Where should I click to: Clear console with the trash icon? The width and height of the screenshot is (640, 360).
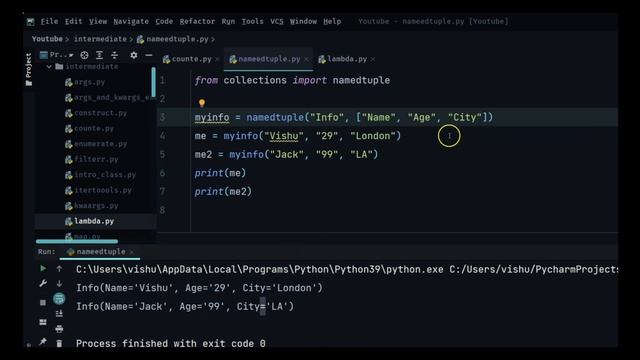tap(59, 343)
